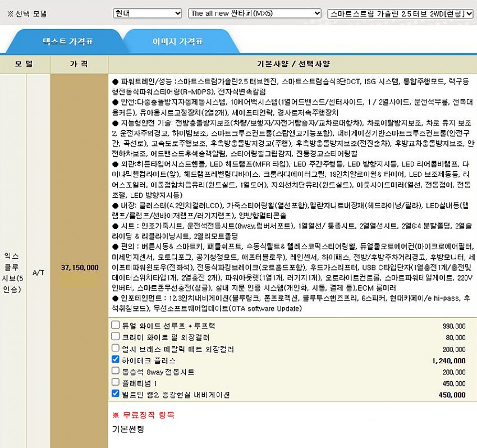The image size is (477, 448).
Task: Click the 가격 column header
Action: tap(79, 64)
